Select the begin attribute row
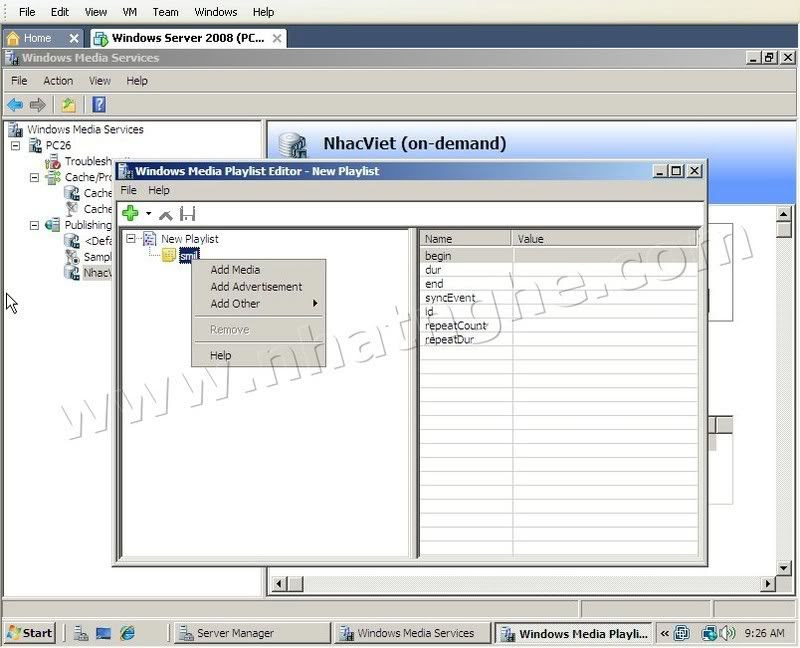Viewport: 800px width, 648px height. 559,256
